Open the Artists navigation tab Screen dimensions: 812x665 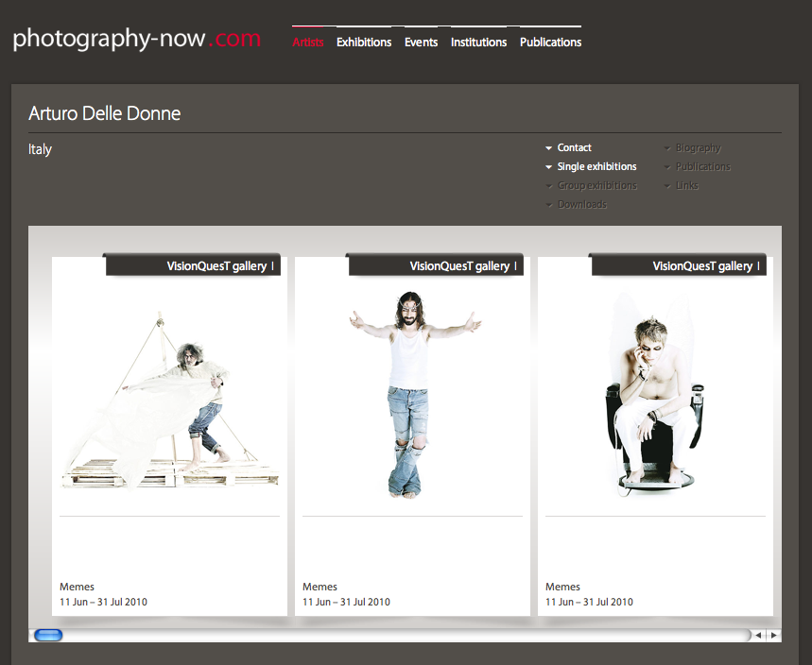point(308,42)
